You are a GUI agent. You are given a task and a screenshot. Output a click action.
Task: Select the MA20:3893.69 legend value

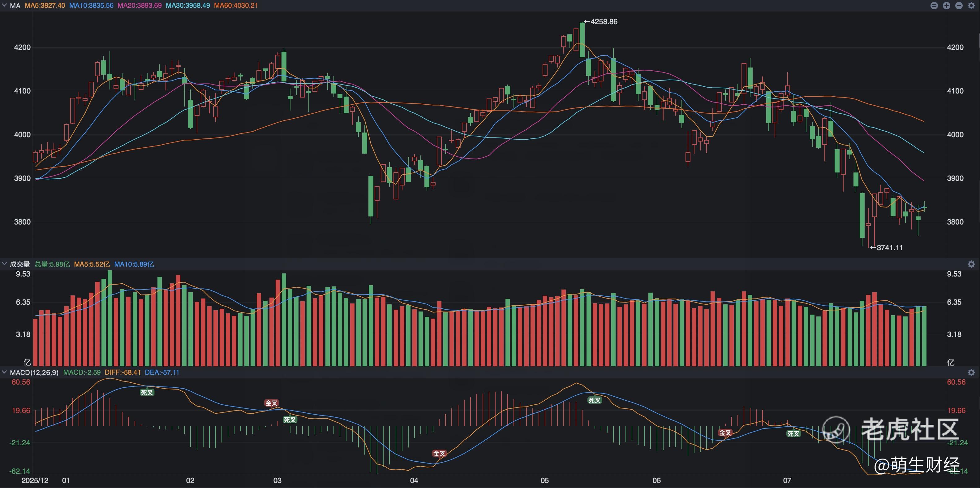(x=140, y=6)
